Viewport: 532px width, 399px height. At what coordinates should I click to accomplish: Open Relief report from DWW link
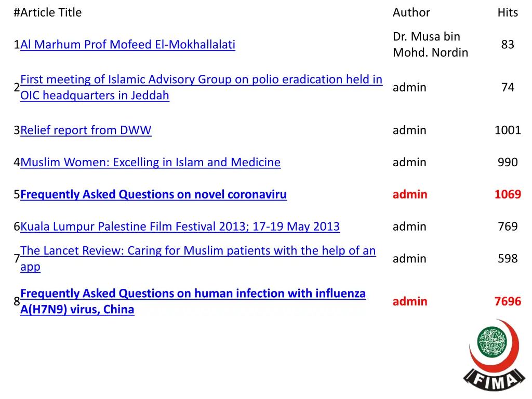pyautogui.click(x=86, y=130)
